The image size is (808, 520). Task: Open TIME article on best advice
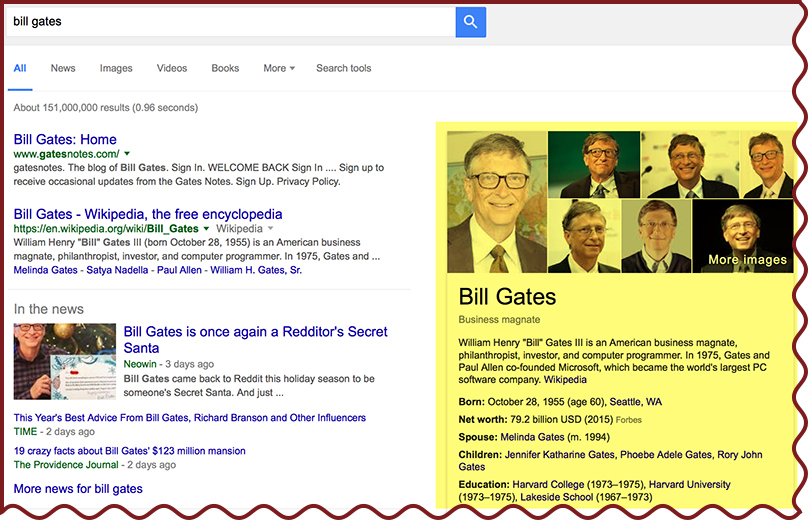[x=190, y=417]
